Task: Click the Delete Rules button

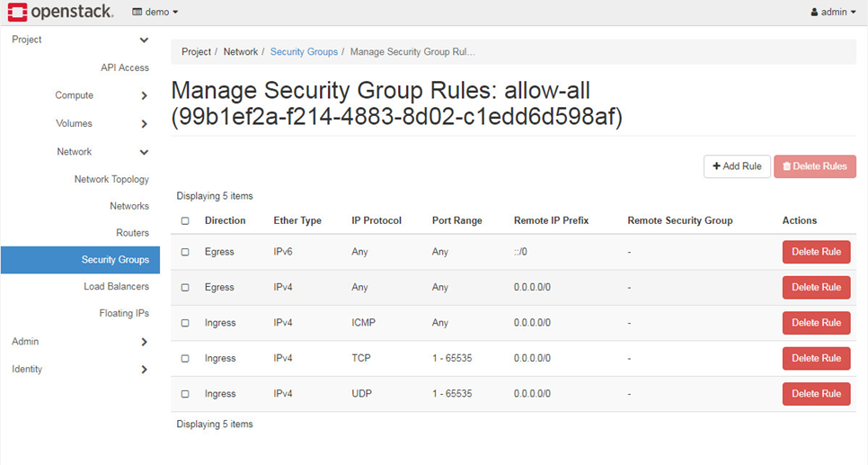Action: click(814, 166)
